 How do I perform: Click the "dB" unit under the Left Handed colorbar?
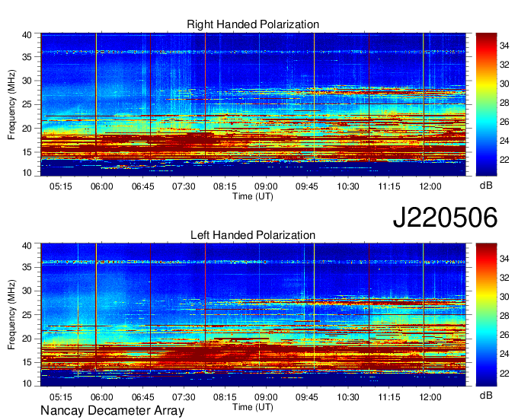[486, 396]
